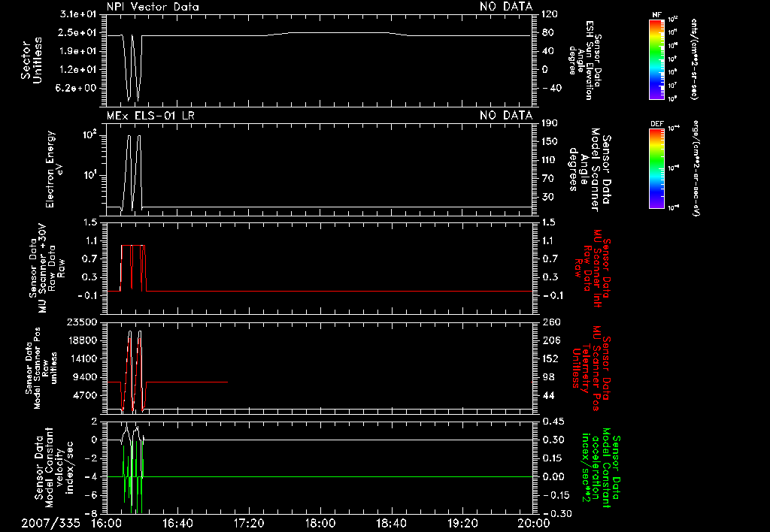Click the 17:20 time tick label

coord(249,523)
